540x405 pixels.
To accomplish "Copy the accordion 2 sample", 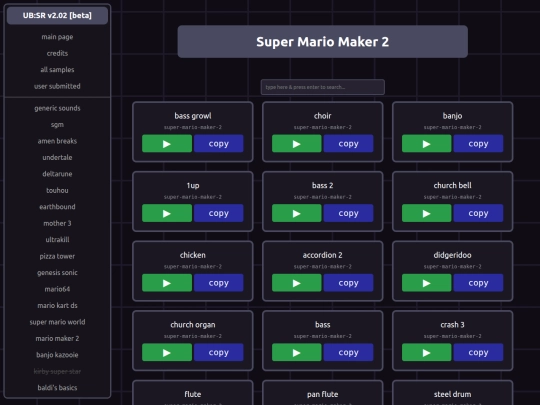I will [349, 283].
